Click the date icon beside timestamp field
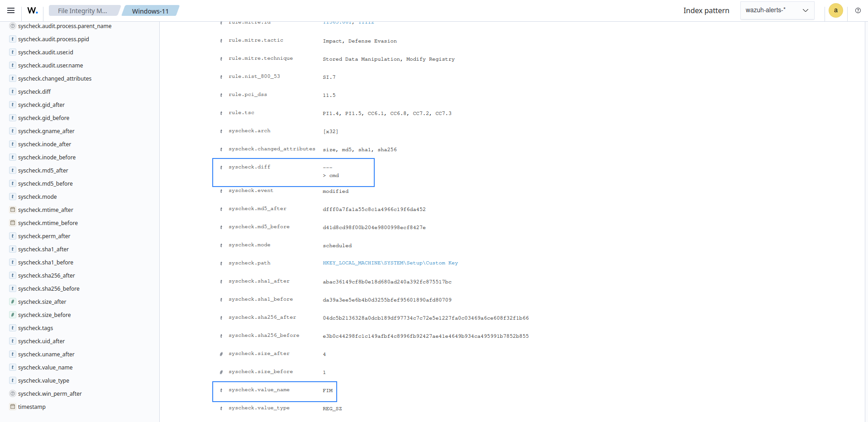Image resolution: width=868 pixels, height=422 pixels. point(13,407)
